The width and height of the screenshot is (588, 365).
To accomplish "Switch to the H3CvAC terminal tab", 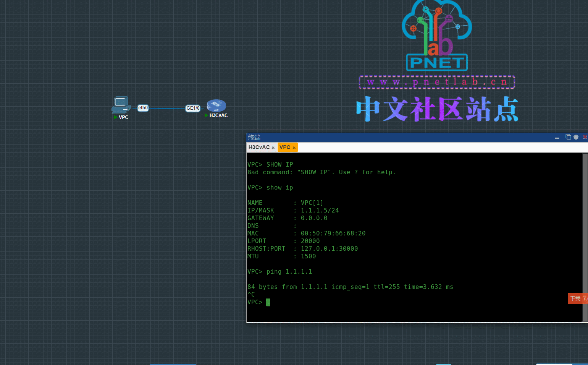I will (259, 147).
